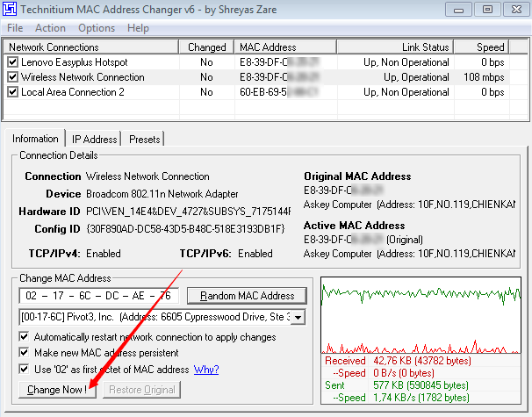Click the Link Status column header
This screenshot has width=532, height=417.
click(395, 47)
